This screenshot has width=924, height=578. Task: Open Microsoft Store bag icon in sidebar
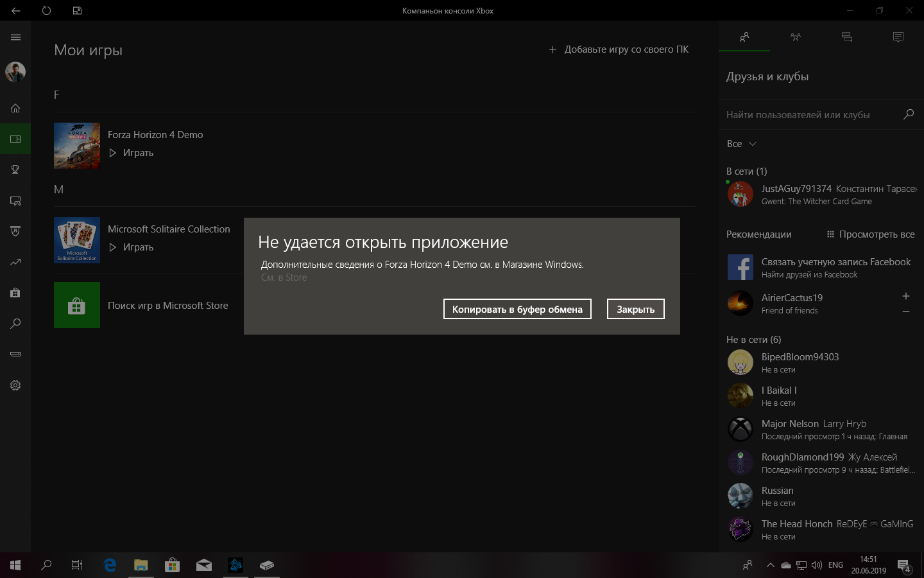coord(15,293)
